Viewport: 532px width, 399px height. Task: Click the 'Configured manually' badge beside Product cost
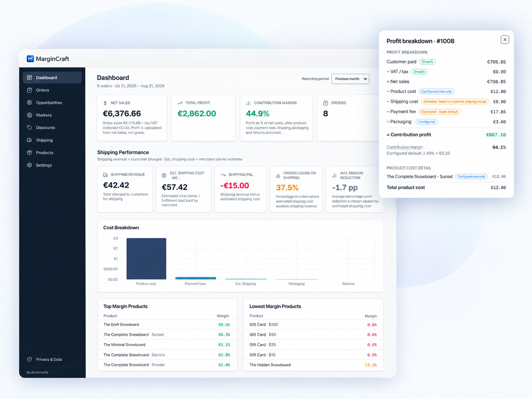coord(436,91)
